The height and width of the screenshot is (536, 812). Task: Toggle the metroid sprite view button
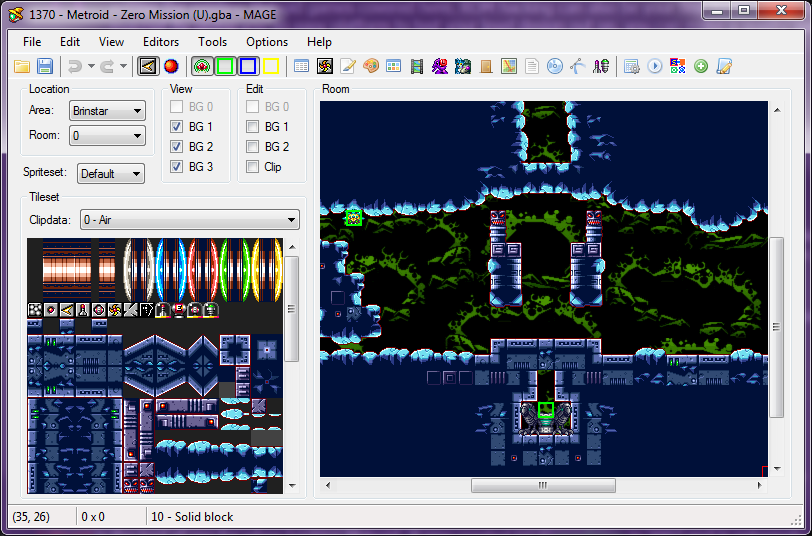coord(202,66)
